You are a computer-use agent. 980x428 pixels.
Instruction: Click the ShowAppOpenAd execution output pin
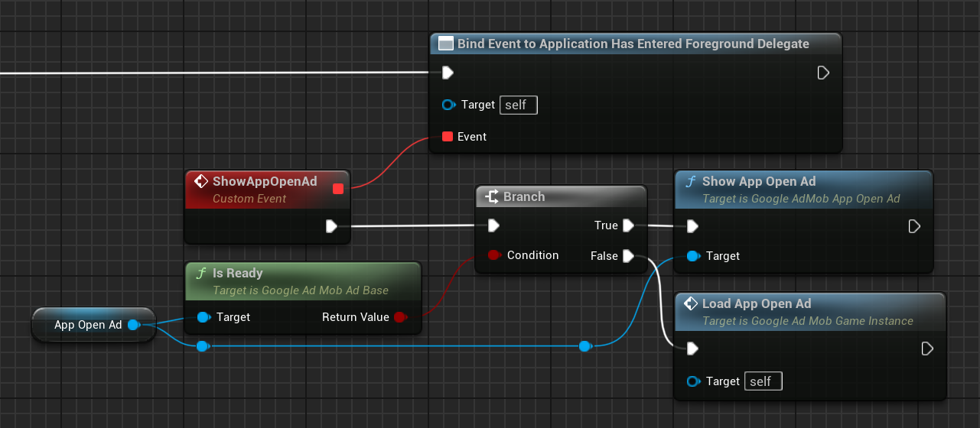[x=331, y=226]
